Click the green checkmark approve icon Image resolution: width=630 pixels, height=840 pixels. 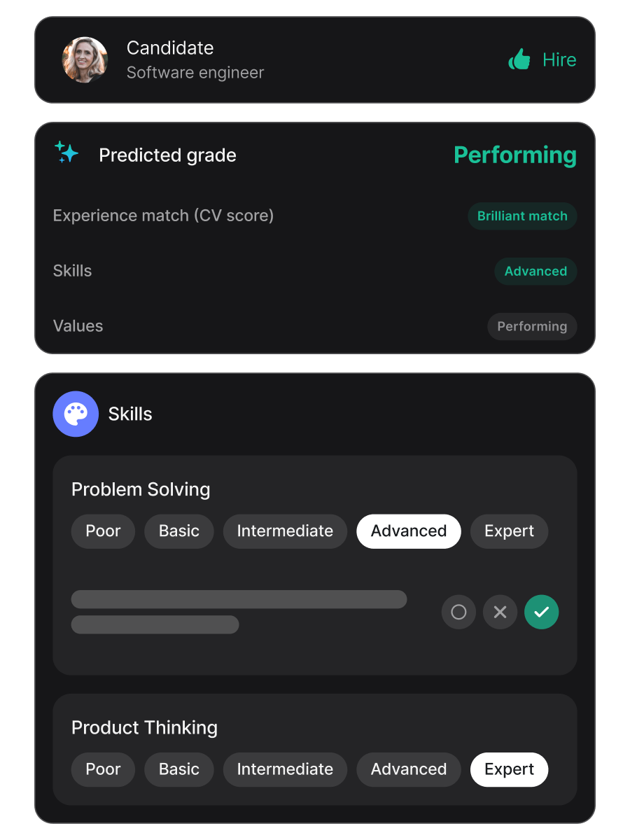tap(542, 612)
